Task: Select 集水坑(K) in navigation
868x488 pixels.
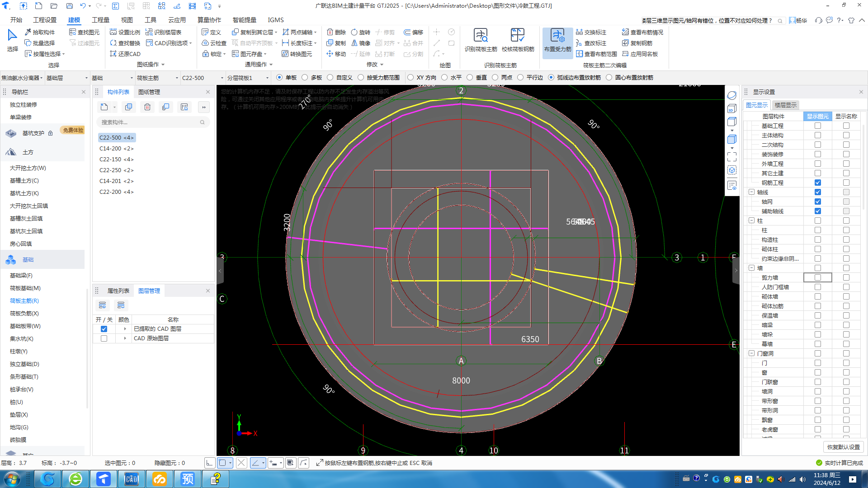Action: tap(22, 339)
